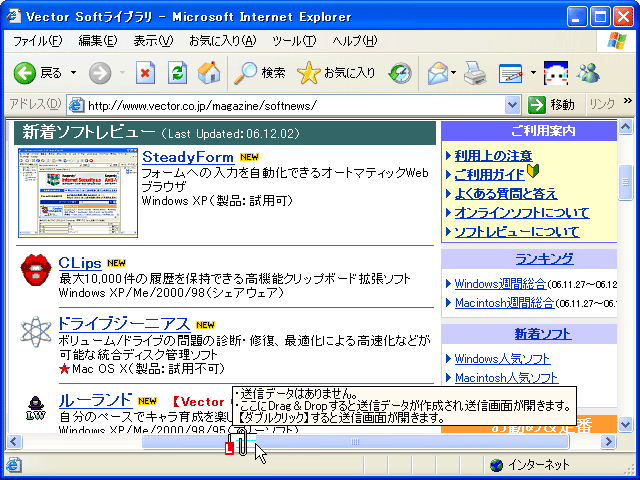Image resolution: width=640 pixels, height=480 pixels.
Task: Open the Windows人気ソフト link
Action: click(x=502, y=359)
